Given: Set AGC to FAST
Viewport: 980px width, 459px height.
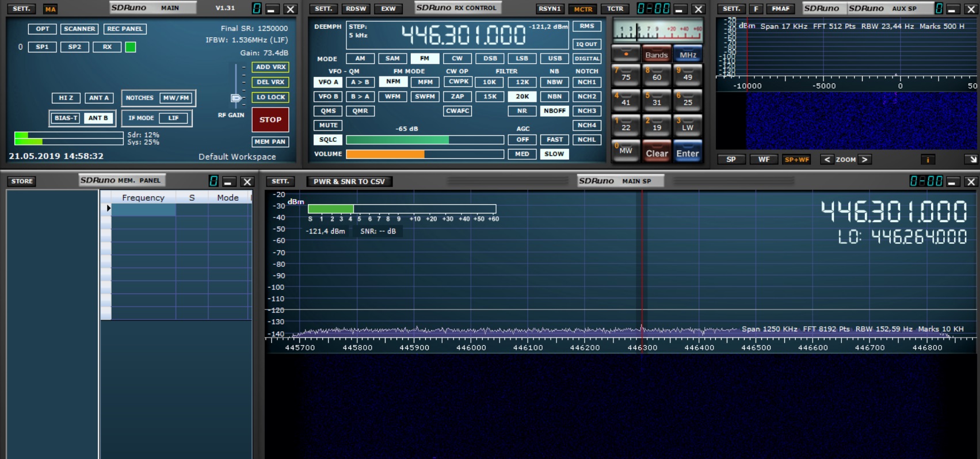Looking at the screenshot, I should coord(555,140).
